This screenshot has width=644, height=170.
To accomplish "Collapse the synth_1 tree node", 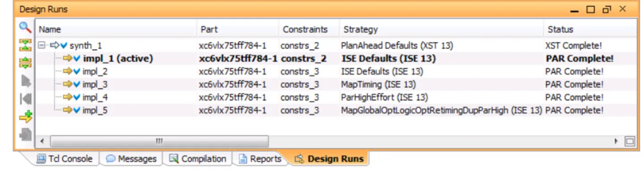I will (x=42, y=45).
